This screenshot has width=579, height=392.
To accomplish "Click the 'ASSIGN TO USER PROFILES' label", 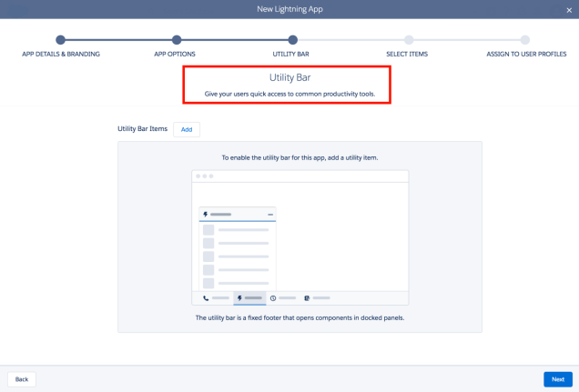I will click(x=526, y=54).
